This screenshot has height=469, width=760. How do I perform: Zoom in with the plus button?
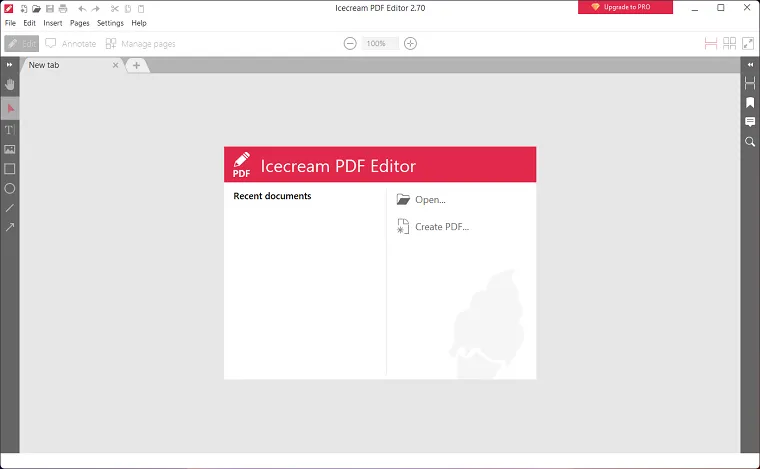click(411, 44)
